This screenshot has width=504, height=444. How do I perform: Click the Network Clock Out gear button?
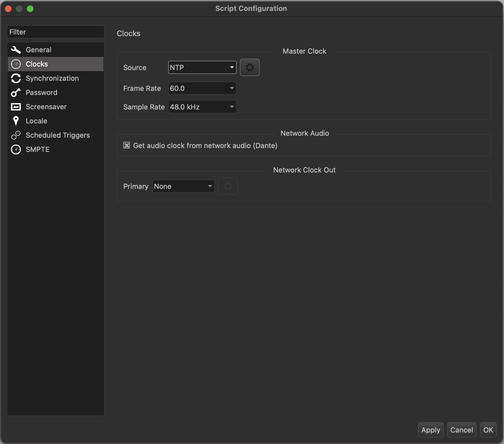click(228, 186)
